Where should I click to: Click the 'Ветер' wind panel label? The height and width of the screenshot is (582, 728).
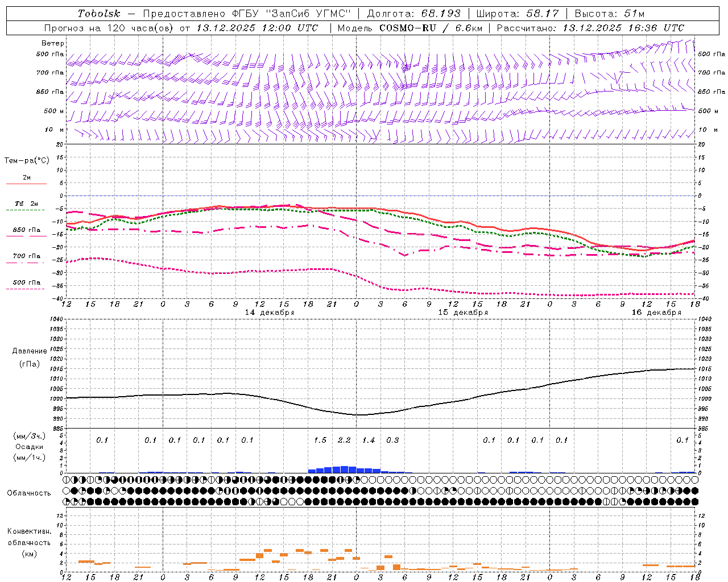pos(53,43)
